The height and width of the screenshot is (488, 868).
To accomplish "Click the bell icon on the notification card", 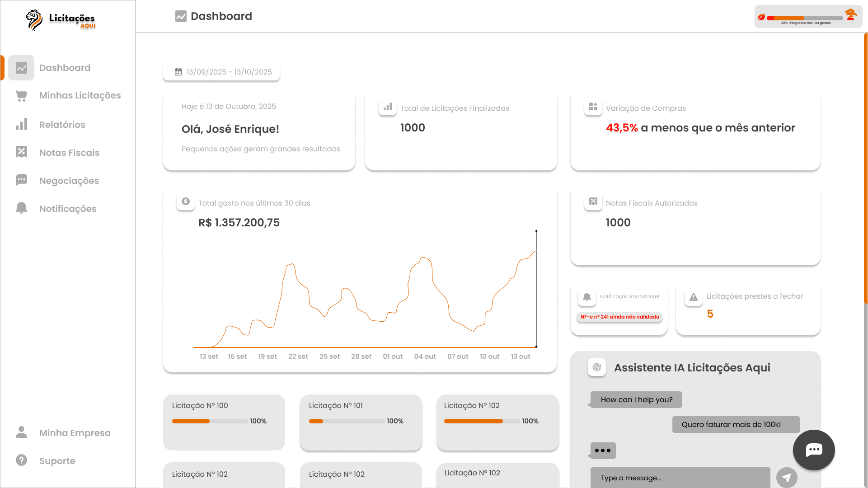I will click(x=587, y=297).
